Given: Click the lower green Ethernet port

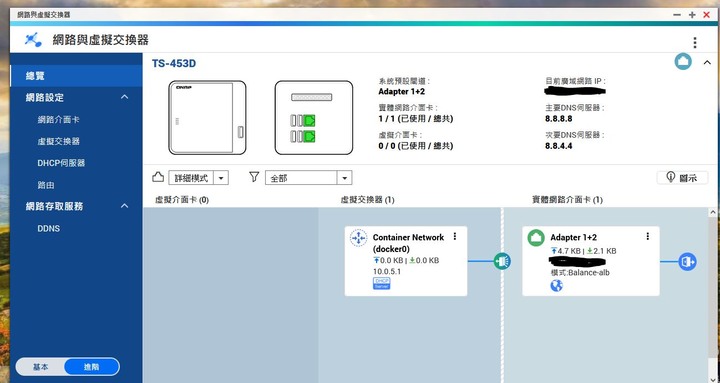Looking at the screenshot, I should click(310, 136).
